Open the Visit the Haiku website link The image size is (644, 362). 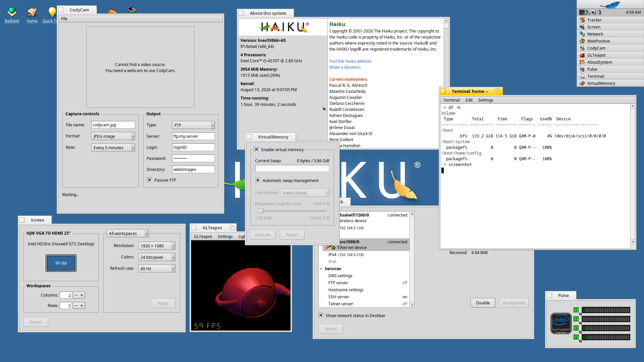point(350,61)
